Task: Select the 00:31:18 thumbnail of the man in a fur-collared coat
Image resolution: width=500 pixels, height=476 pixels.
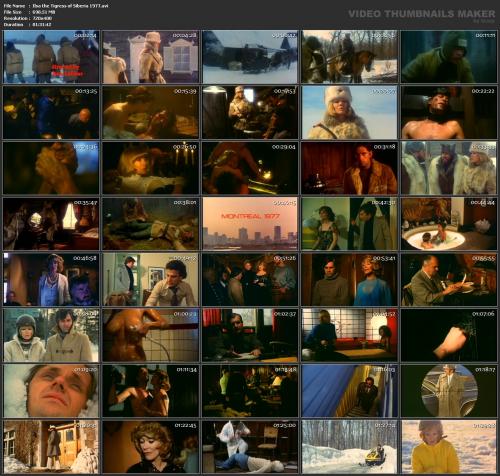Action: pos(349,168)
